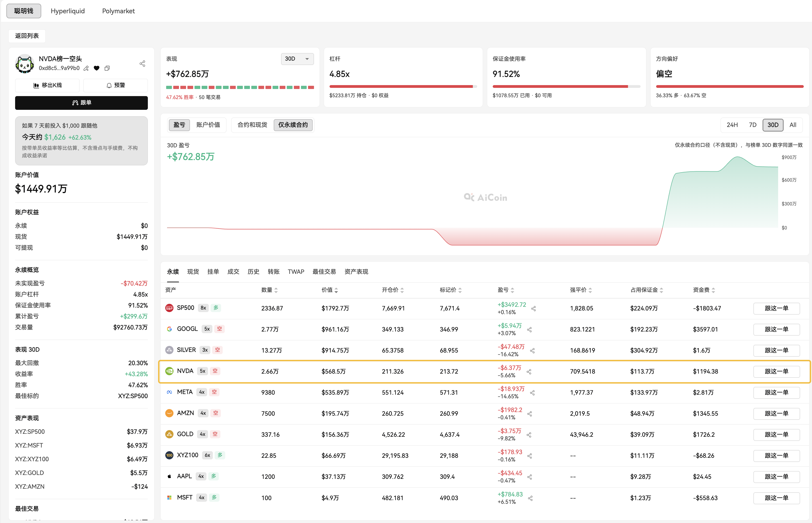The image size is (812, 523).
Task: Switch to the 成交 tab
Action: [x=233, y=272]
